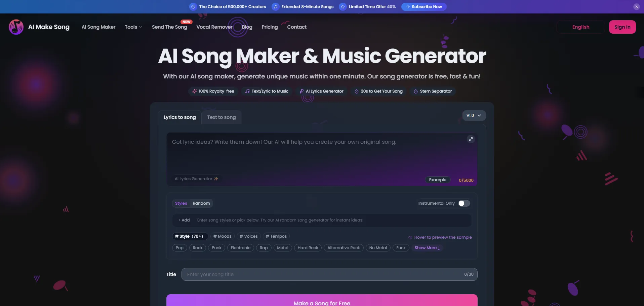Click the Text/Lyric to Music badge
This screenshot has width=644, height=306.
tap(267, 91)
